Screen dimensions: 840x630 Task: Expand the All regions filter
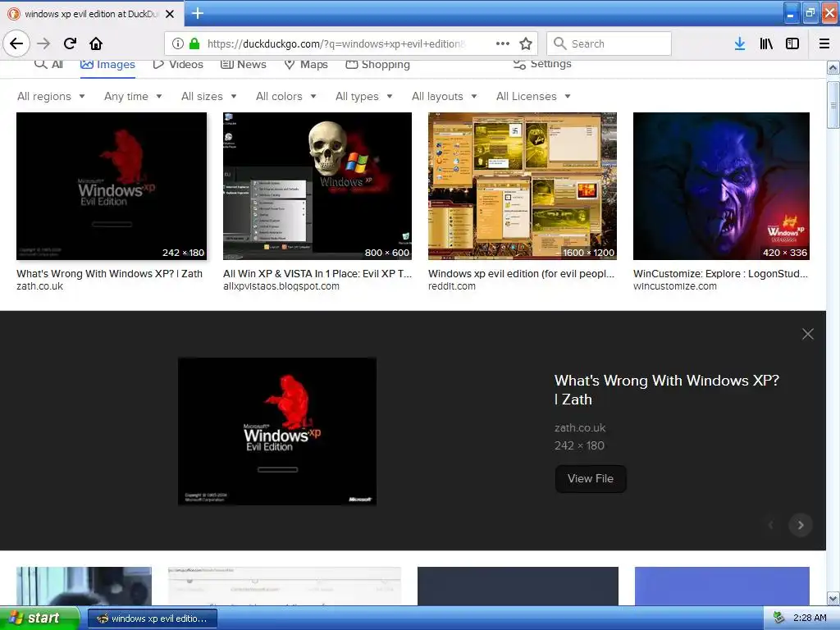coord(51,97)
